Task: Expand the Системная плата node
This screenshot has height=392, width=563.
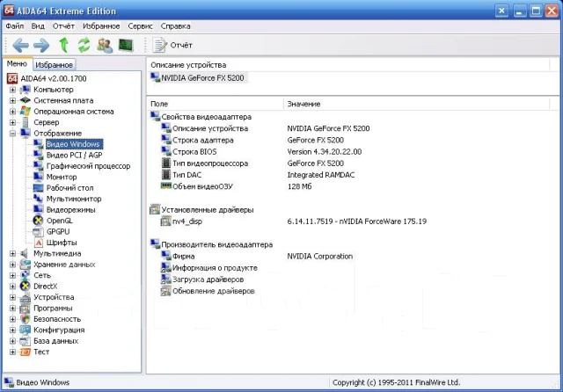Action: [x=12, y=101]
